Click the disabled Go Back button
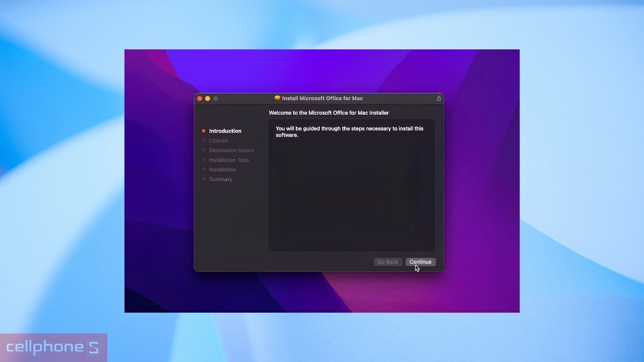The image size is (644, 362). (x=387, y=262)
